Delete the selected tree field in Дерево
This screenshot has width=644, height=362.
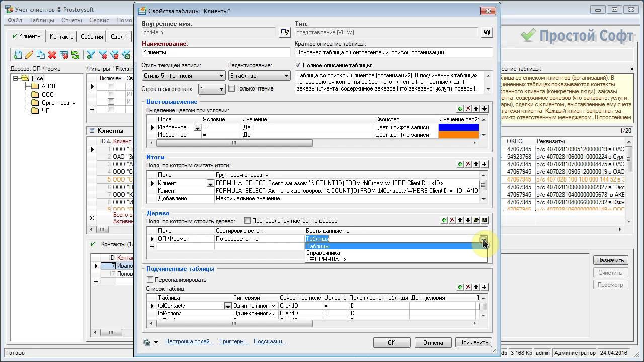pos(452,220)
